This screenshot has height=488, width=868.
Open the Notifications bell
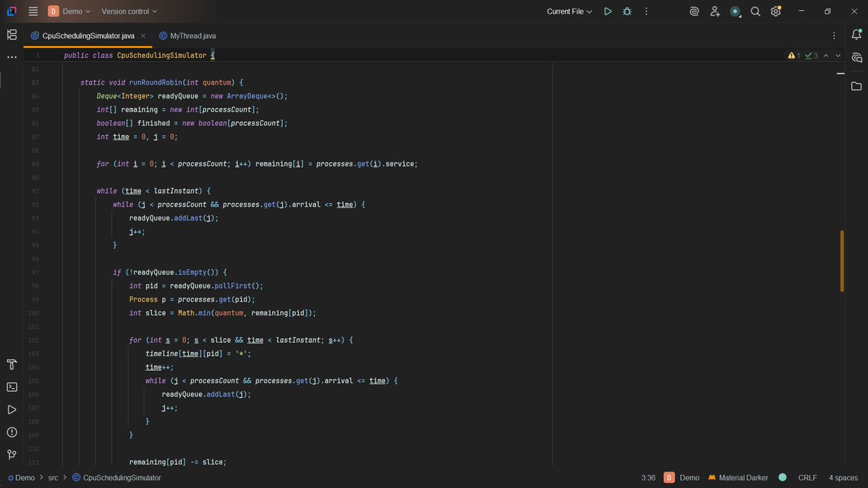(x=856, y=35)
